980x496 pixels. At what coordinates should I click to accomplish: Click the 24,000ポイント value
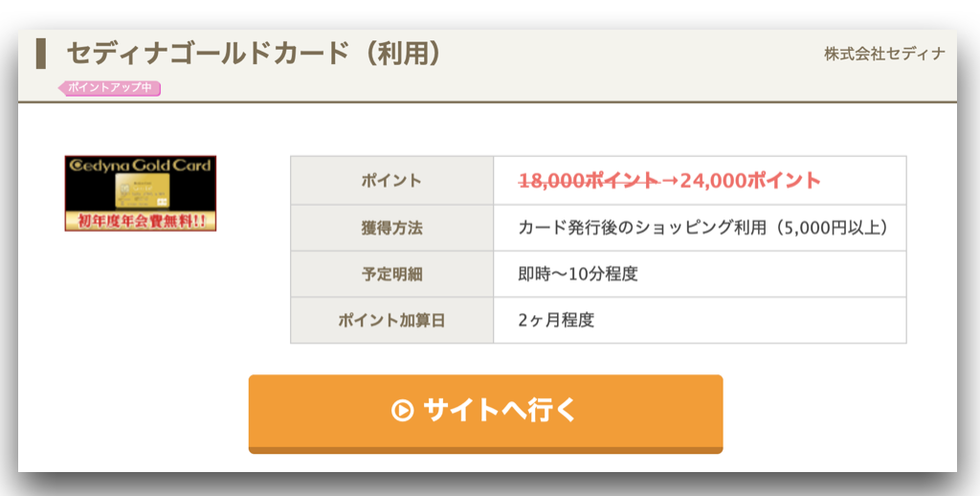tap(750, 180)
